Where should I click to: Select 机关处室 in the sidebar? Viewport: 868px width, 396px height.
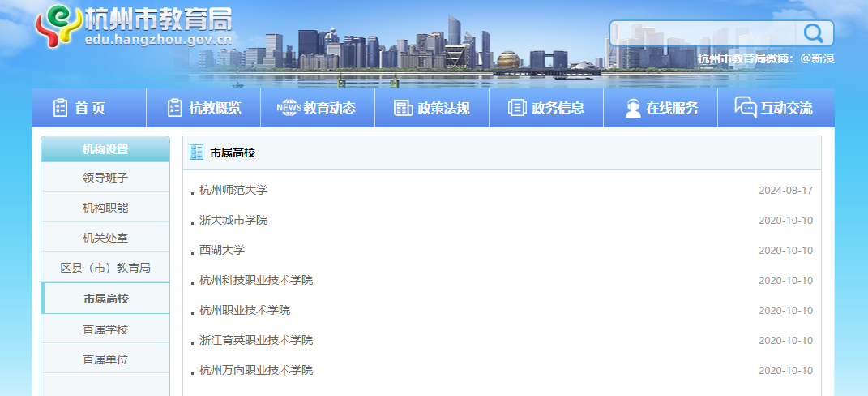[x=105, y=238]
